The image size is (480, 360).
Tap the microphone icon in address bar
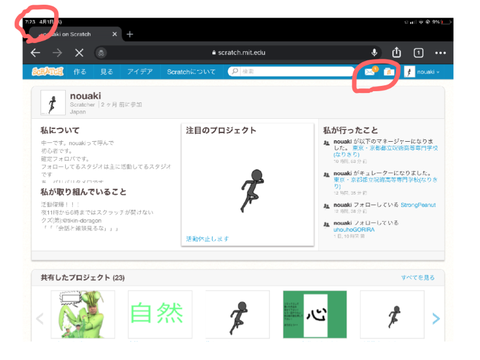click(374, 53)
